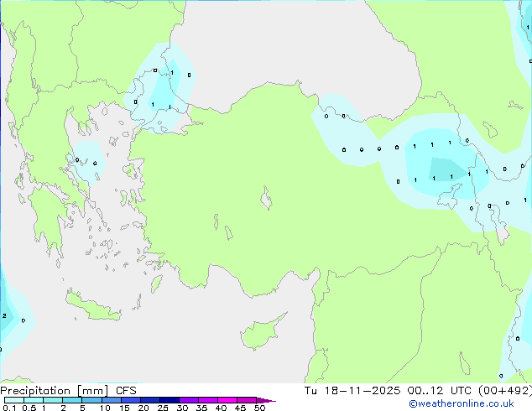Choose the 20–25 mm legend color swatch
Image resolution: width=532 pixels, height=411 pixels.
(150, 400)
